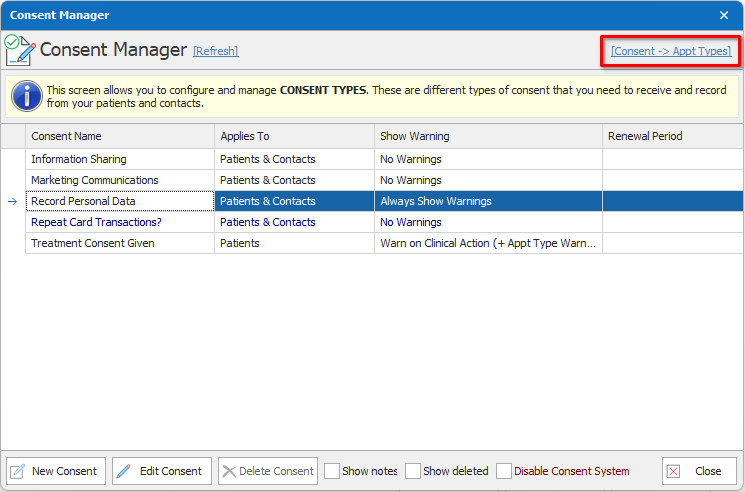Click the red X Close button

coord(699,471)
